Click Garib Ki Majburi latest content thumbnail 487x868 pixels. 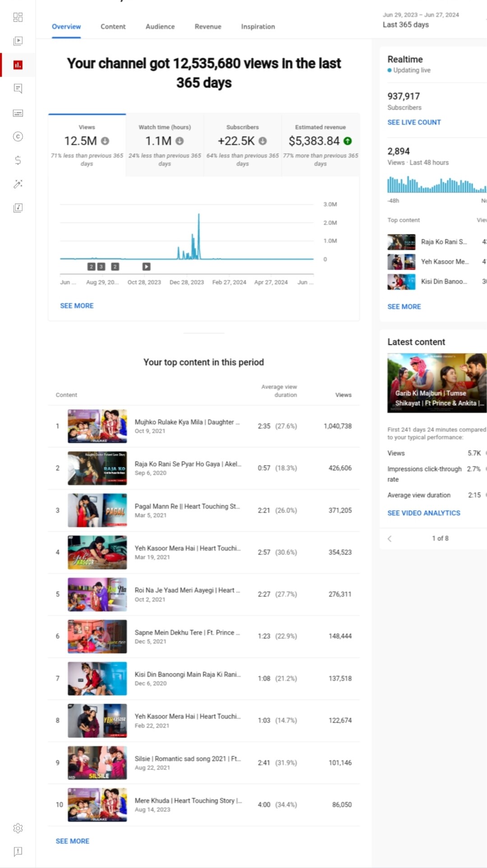tap(437, 383)
